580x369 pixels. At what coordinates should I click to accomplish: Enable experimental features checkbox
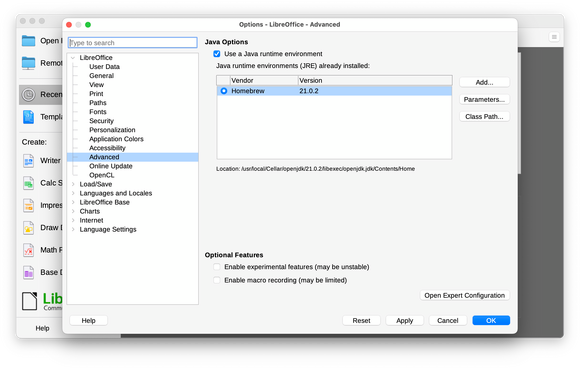(x=217, y=267)
